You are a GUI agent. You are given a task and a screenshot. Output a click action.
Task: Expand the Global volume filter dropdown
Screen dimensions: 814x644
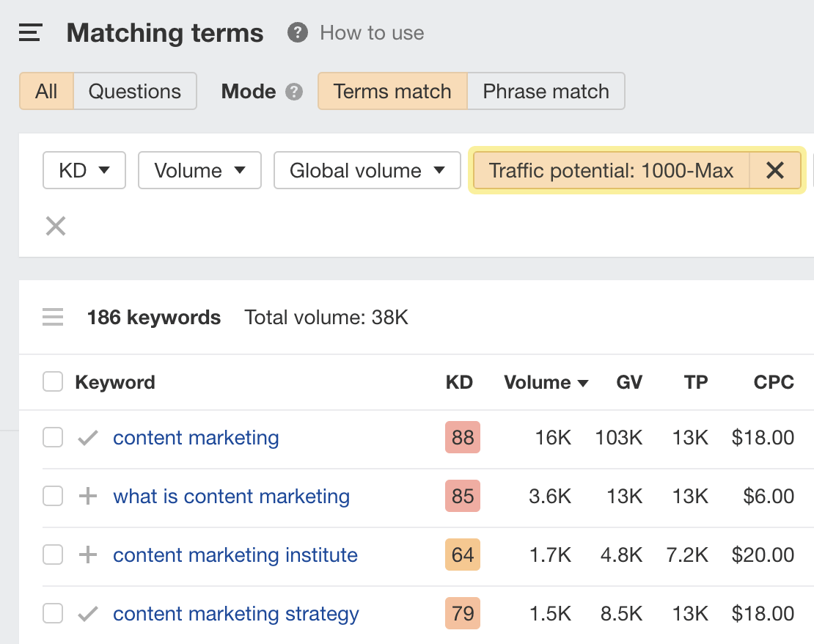[x=367, y=170]
